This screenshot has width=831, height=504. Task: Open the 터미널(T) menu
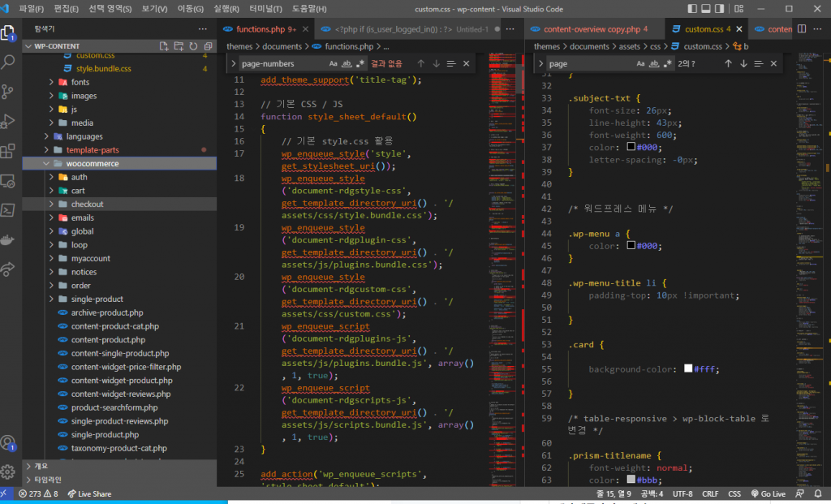point(265,8)
